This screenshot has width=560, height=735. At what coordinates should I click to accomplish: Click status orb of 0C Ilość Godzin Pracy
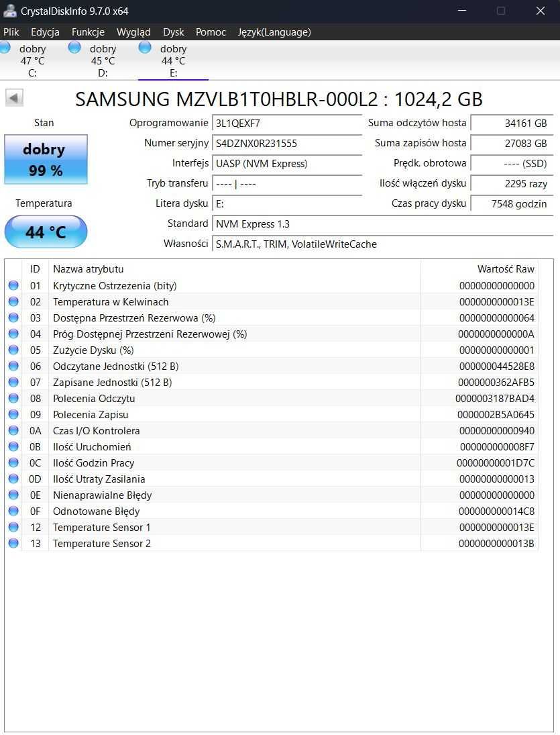[13, 462]
